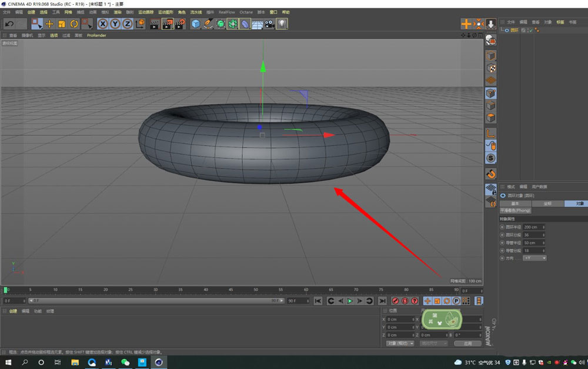The width and height of the screenshot is (588, 369).
Task: Click the 应用 apply button
Action: pos(467,343)
